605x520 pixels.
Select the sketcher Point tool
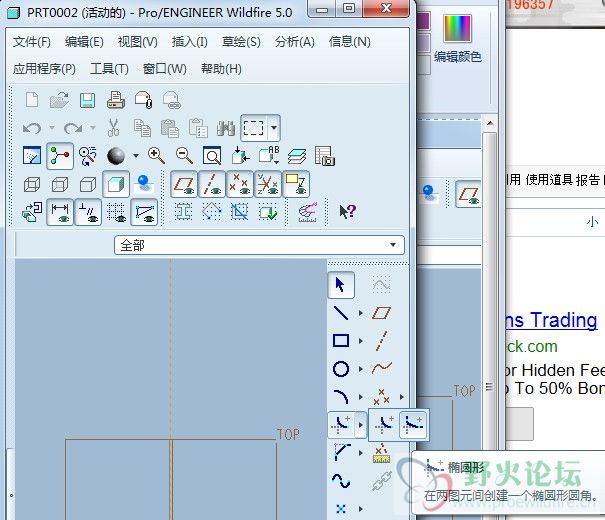(341, 509)
